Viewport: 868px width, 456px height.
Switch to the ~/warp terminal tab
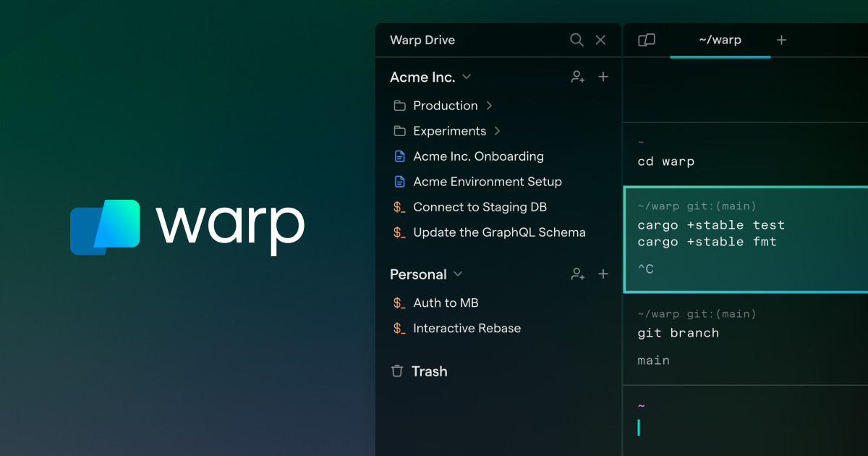point(720,40)
